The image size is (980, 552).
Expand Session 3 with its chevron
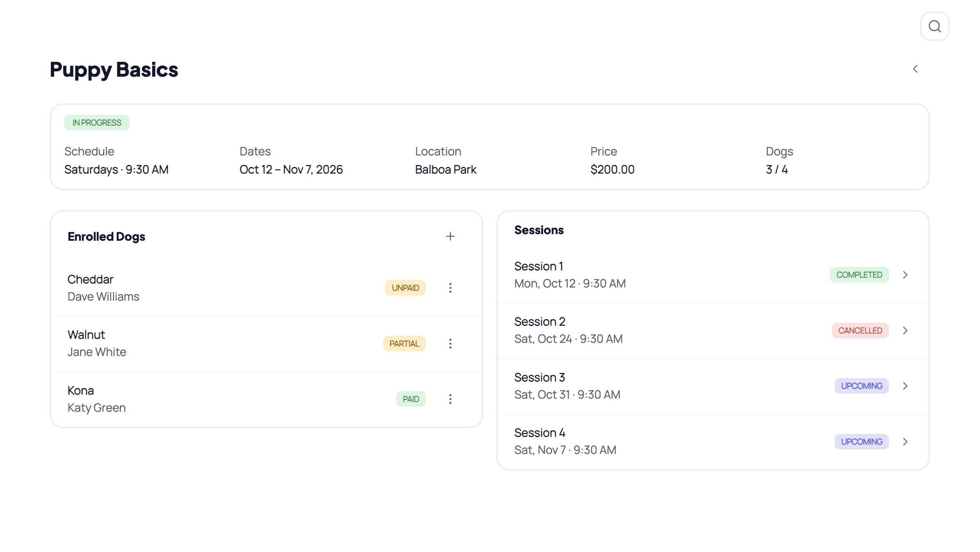coord(905,386)
